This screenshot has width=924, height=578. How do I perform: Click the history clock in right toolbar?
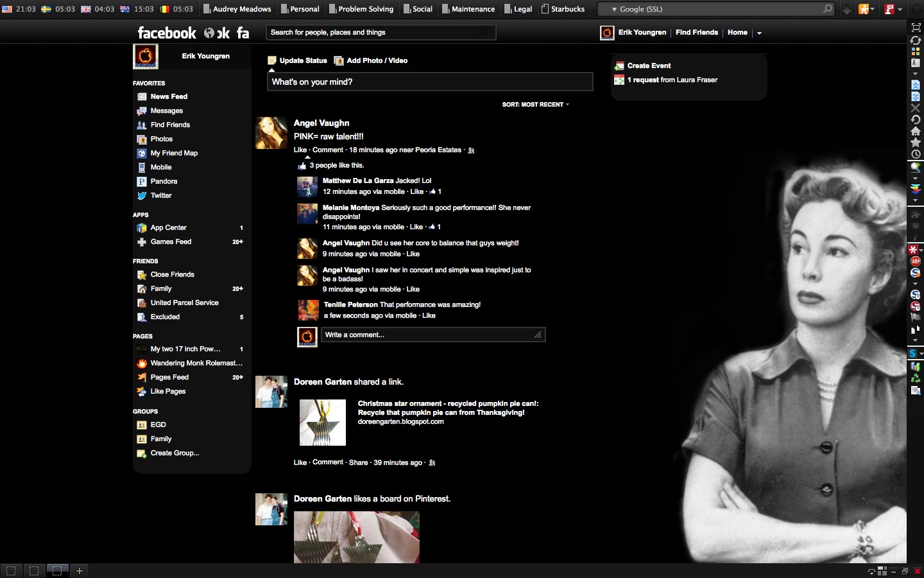point(916,154)
